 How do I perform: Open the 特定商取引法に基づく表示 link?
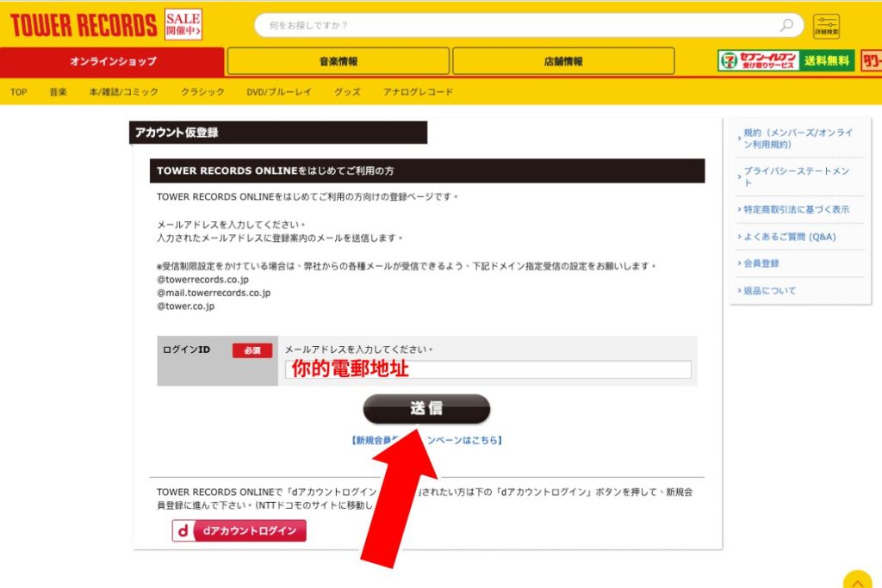[796, 209]
